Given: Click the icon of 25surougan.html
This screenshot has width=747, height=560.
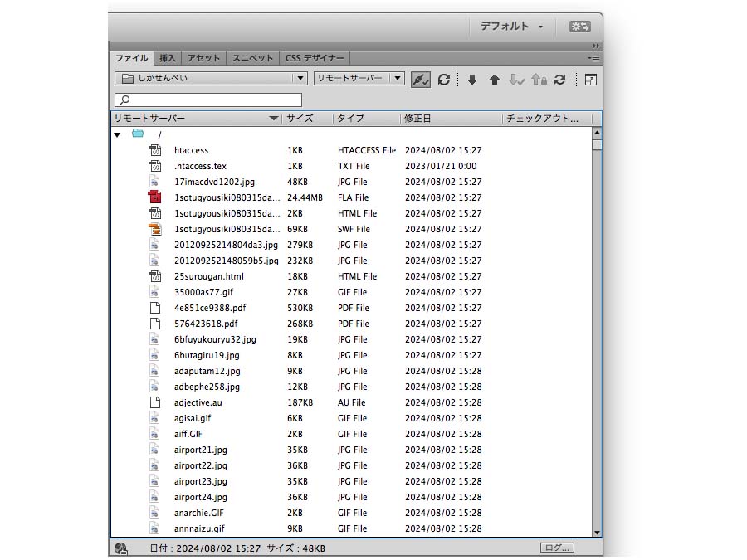Looking at the screenshot, I should pyautogui.click(x=155, y=276).
